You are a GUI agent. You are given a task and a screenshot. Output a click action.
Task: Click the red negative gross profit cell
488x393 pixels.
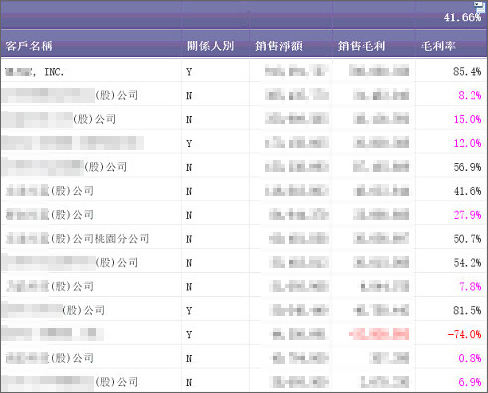pyautogui.click(x=379, y=334)
